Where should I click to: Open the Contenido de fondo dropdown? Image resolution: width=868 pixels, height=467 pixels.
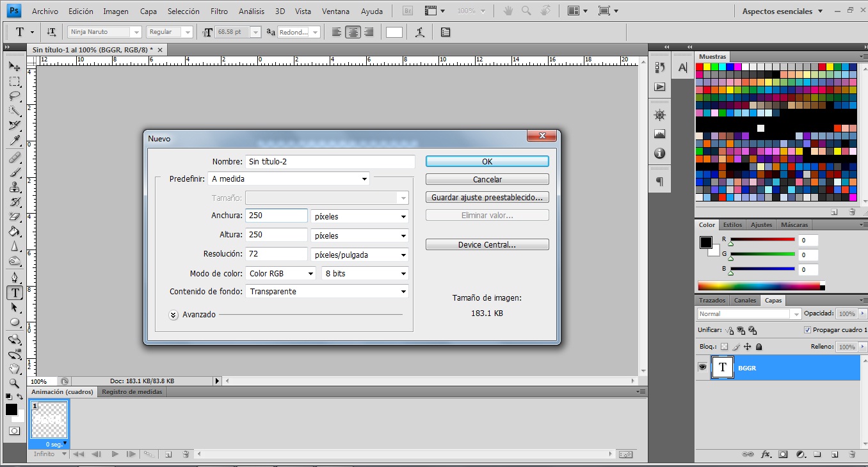[x=327, y=291]
